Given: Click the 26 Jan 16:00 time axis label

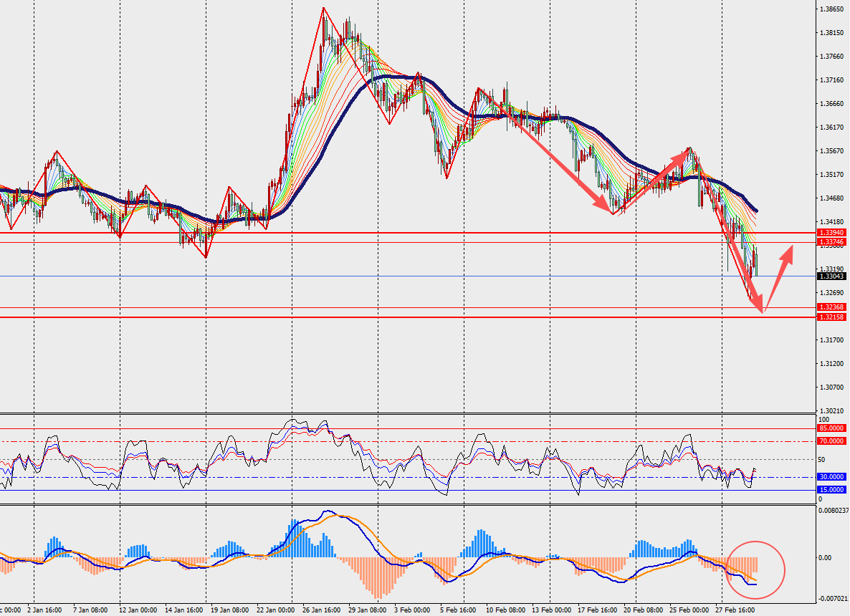Looking at the screenshot, I should tap(321, 610).
